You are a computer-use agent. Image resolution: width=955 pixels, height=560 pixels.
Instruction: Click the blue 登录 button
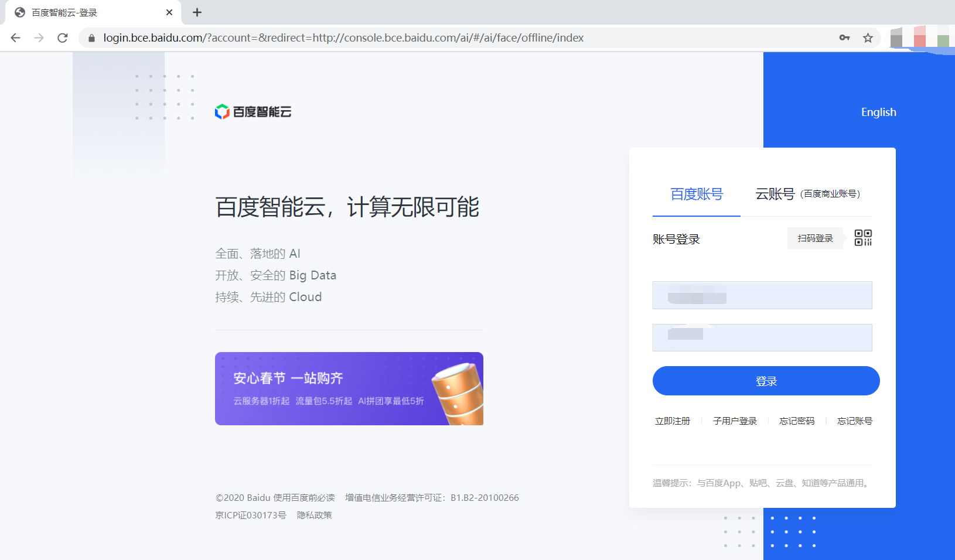coord(766,381)
